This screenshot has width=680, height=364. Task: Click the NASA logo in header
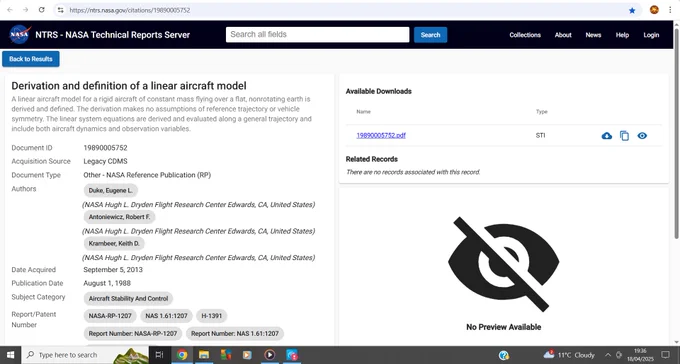tap(20, 35)
